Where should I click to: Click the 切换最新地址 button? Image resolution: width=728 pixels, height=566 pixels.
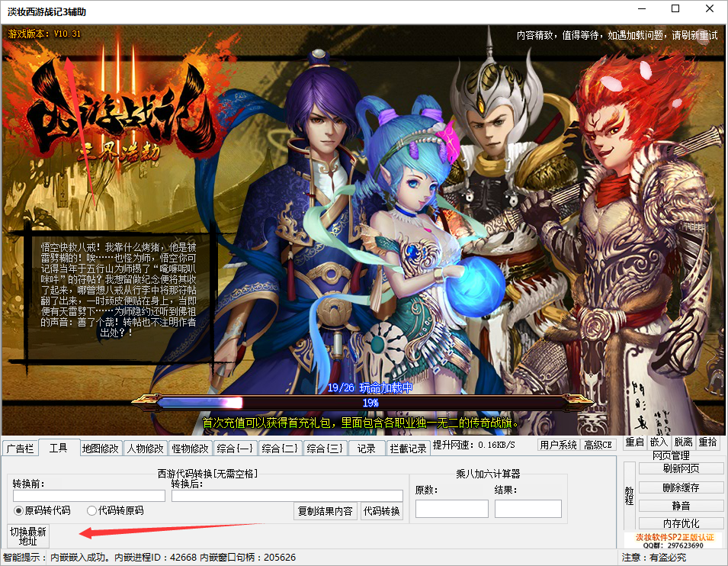28,536
